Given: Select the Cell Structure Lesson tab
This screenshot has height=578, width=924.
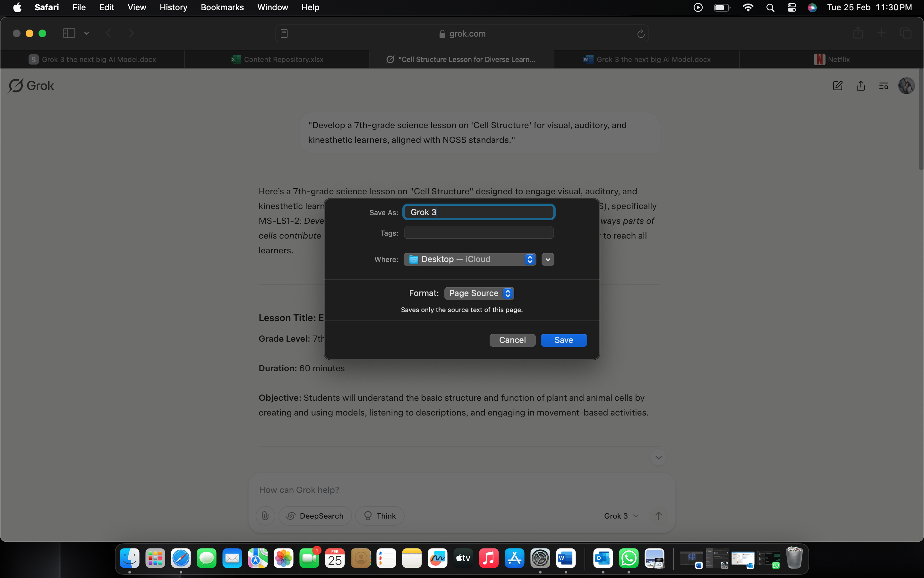Looking at the screenshot, I should pyautogui.click(x=461, y=59).
